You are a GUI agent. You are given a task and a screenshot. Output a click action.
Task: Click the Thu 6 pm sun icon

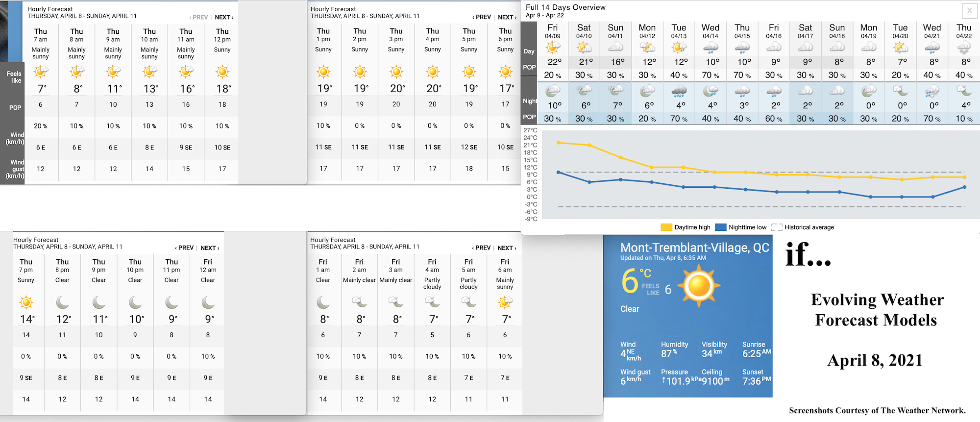[505, 72]
